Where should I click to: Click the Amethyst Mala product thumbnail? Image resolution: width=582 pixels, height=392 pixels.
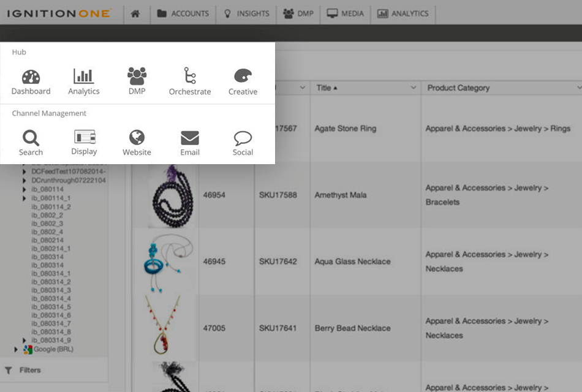(x=172, y=195)
